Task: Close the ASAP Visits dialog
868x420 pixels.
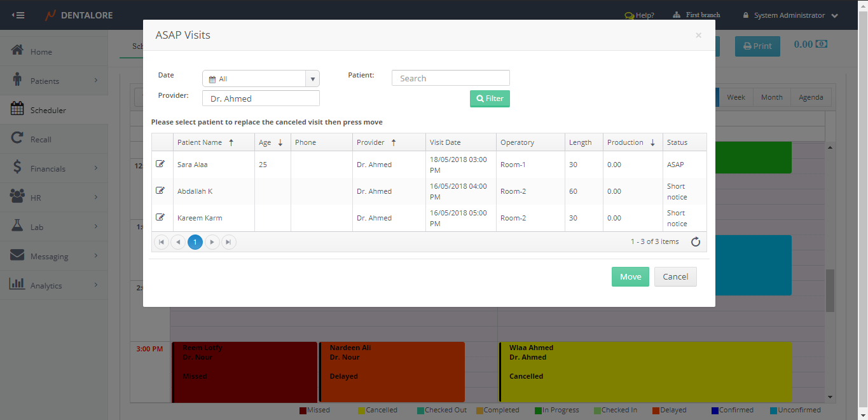Action: [698, 36]
